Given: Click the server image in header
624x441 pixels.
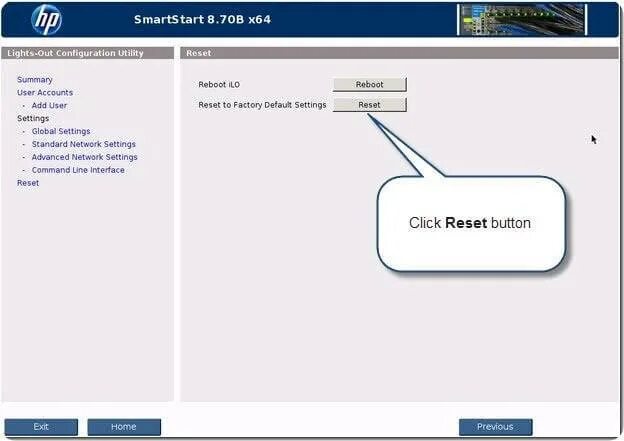Looking at the screenshot, I should tap(522, 20).
